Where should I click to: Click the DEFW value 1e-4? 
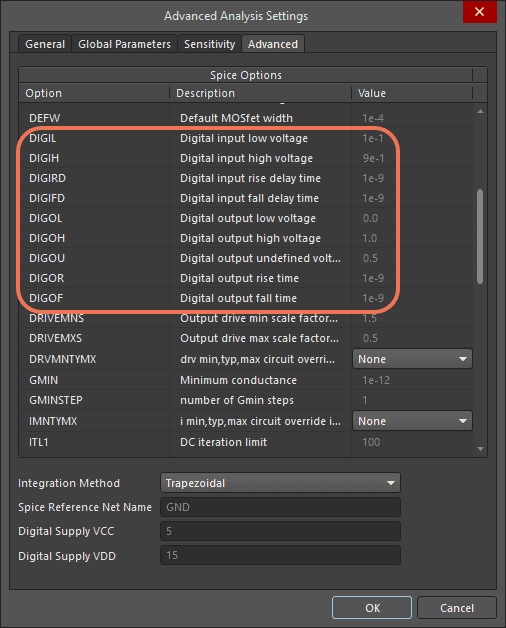(x=373, y=119)
